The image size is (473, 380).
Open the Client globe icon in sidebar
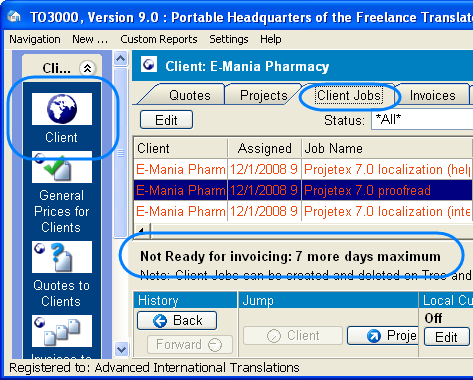click(x=62, y=109)
